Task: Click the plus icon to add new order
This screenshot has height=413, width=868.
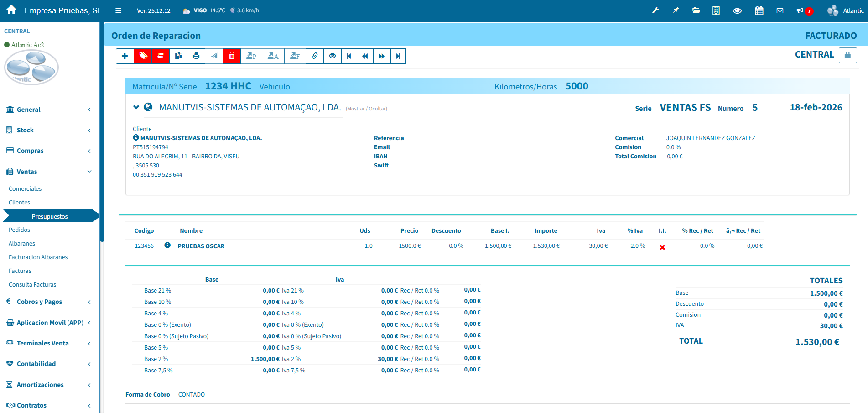Action: [125, 56]
